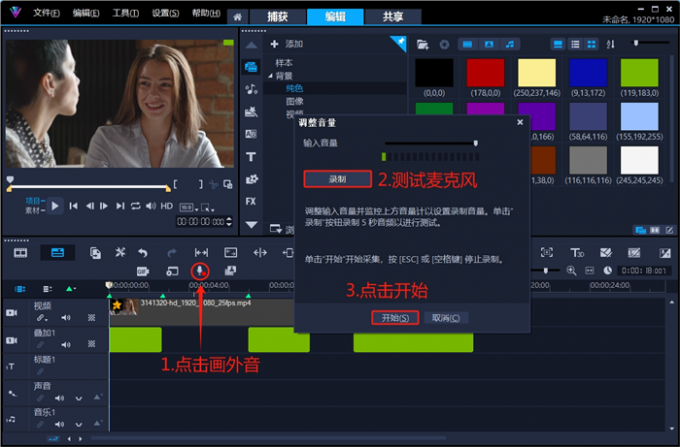Select the 纯色 tree item
This screenshot has height=447, width=680.
(x=294, y=88)
